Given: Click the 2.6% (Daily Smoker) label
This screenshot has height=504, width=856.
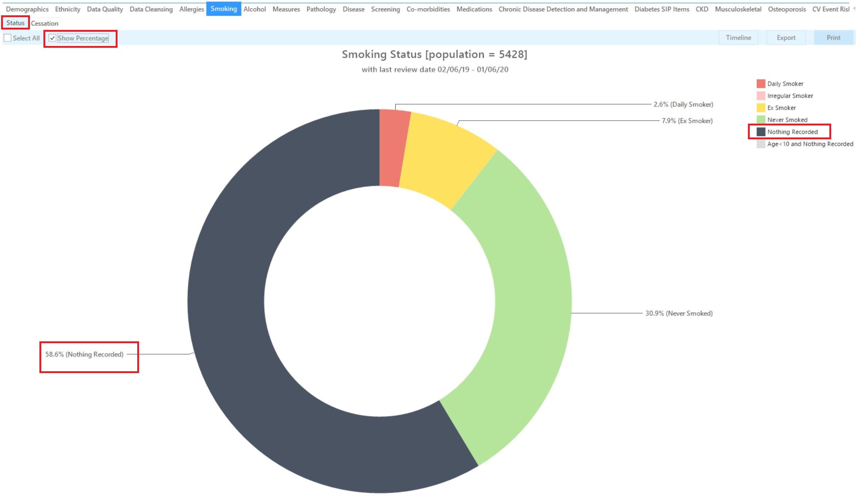Looking at the screenshot, I should pyautogui.click(x=683, y=104).
